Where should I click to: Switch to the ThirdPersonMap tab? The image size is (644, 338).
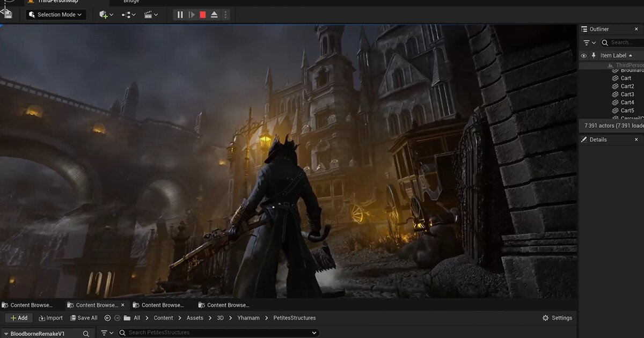[x=58, y=2]
